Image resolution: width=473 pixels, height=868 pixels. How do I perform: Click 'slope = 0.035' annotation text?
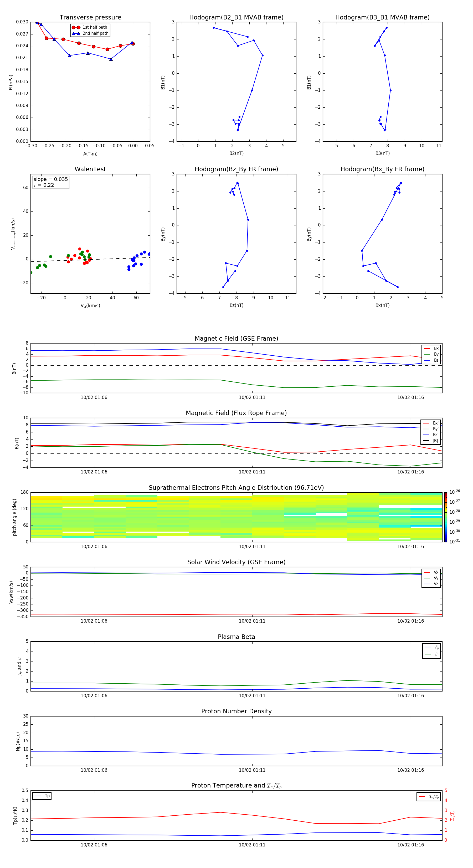point(50,179)
